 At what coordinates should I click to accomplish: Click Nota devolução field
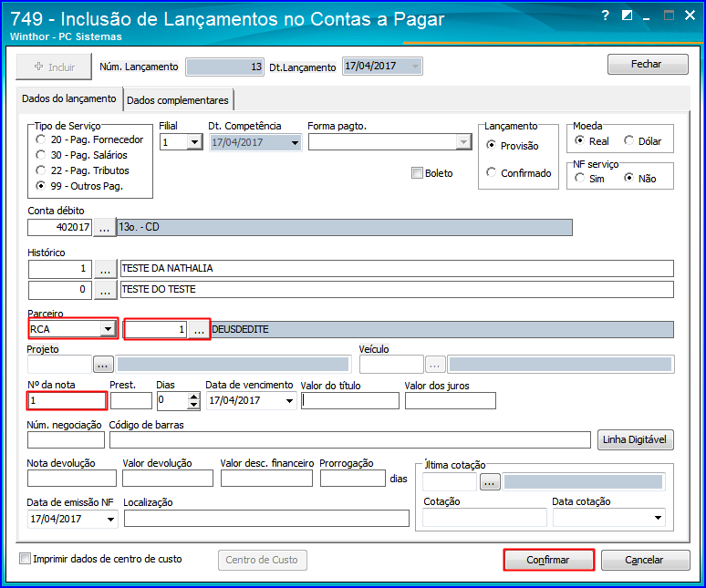tap(71, 479)
